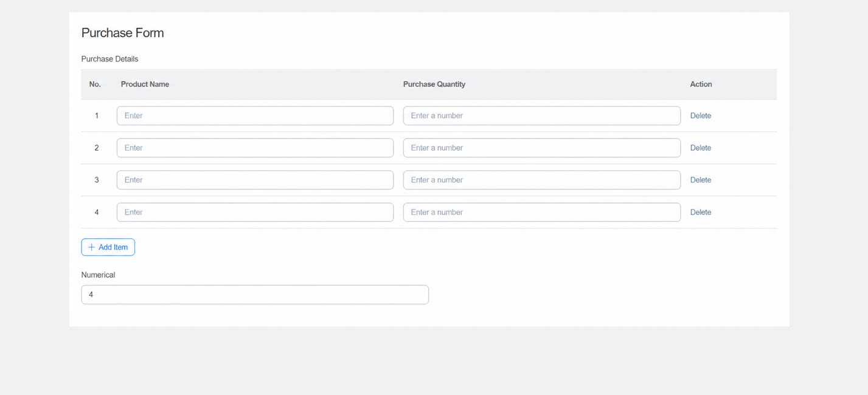Select the Purchase Quantity field in row 1
This screenshot has height=395, width=868.
[542, 115]
